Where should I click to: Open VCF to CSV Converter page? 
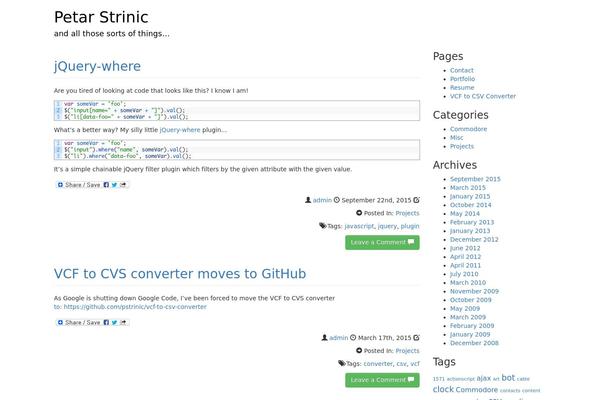483,96
